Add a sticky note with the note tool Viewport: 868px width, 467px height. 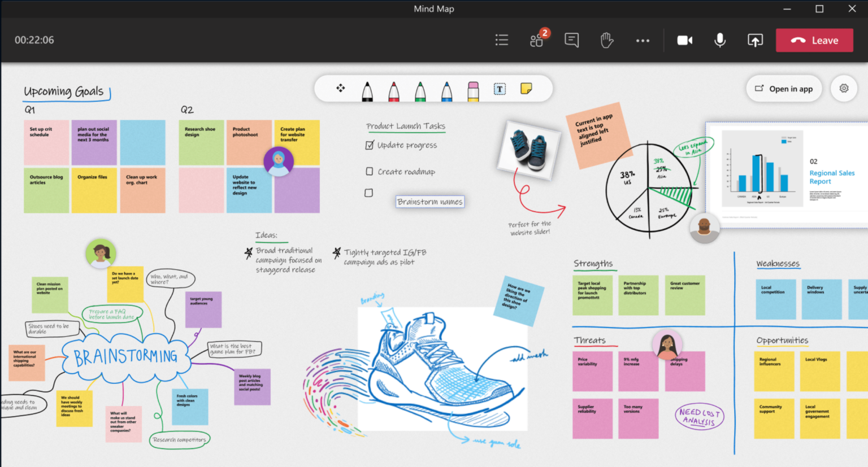(526, 88)
